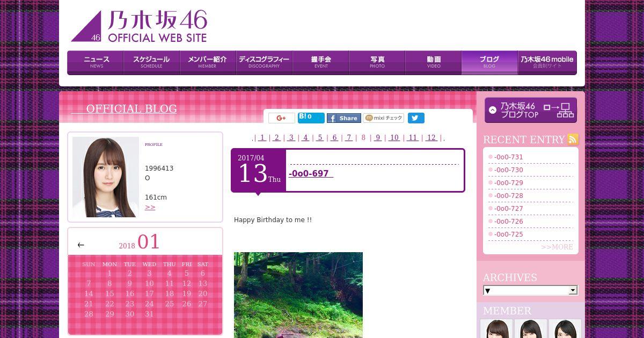Screen dimensions: 644x338
Task: Open the forest photo in the post
Action: [298, 295]
